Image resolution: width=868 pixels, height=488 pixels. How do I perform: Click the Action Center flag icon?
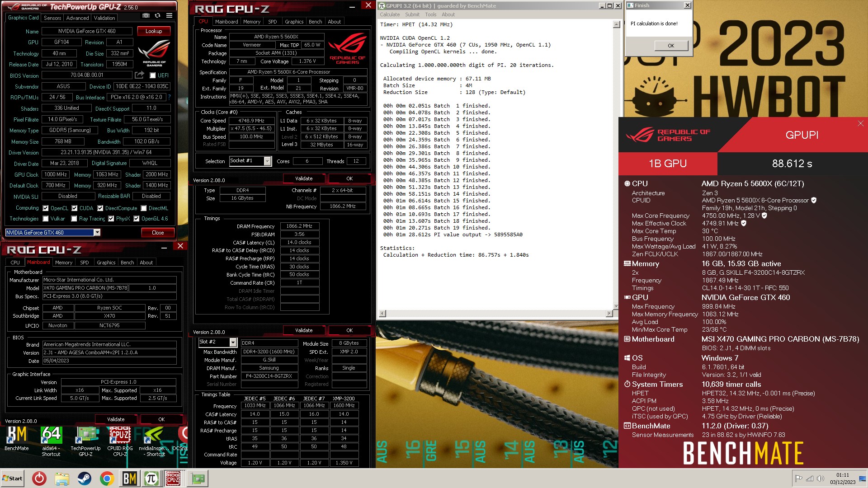point(798,479)
